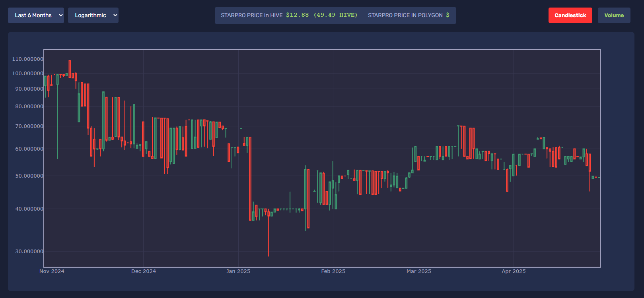This screenshot has height=298, width=644.
Task: Click the STARPRO PRICE IN POLYGON label
Action: coord(405,15)
